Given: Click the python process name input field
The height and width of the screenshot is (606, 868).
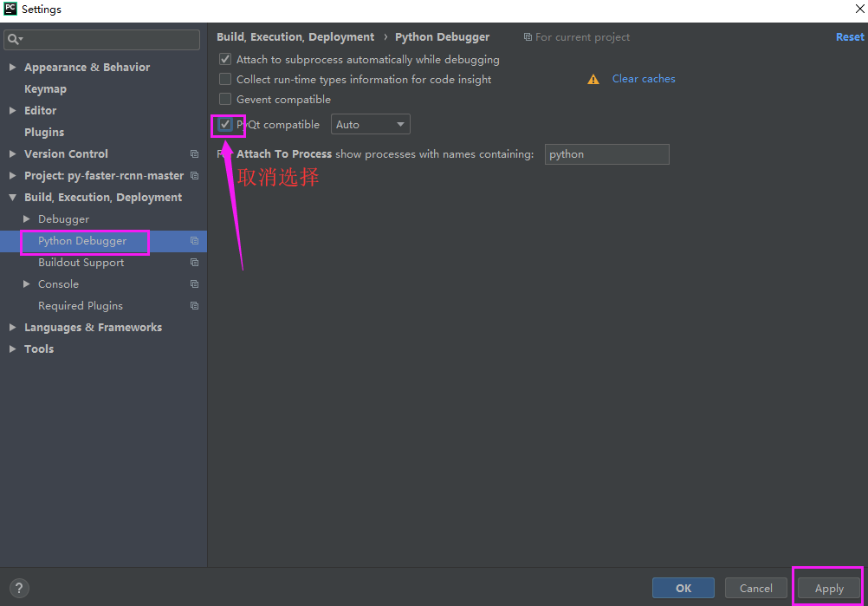Looking at the screenshot, I should (606, 153).
